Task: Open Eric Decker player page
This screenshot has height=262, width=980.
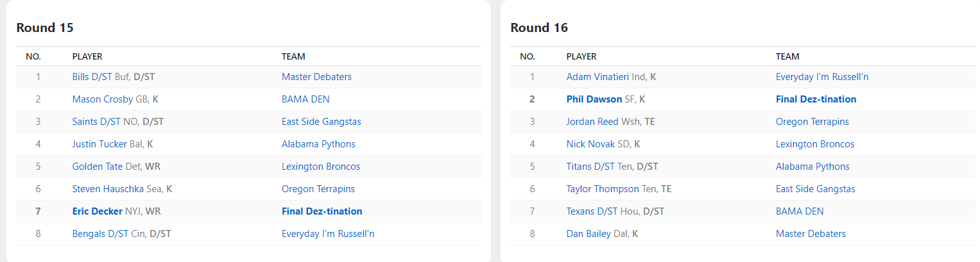Action: click(x=97, y=211)
